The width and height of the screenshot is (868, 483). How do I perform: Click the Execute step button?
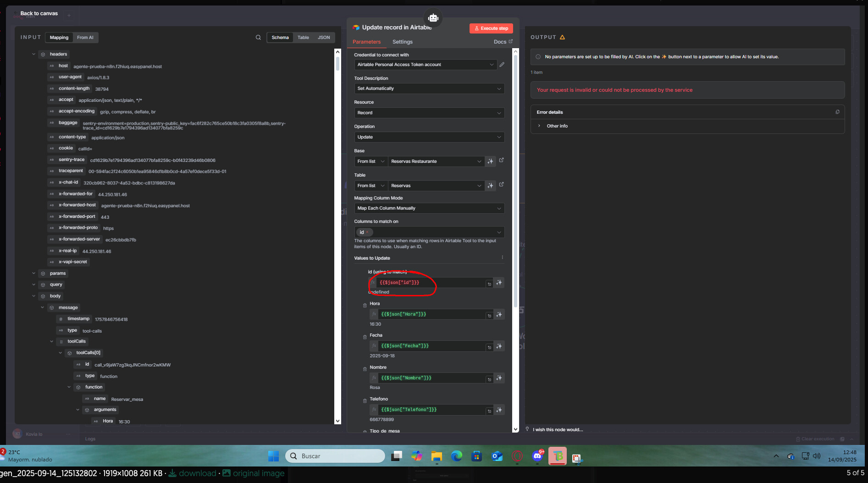[491, 28]
